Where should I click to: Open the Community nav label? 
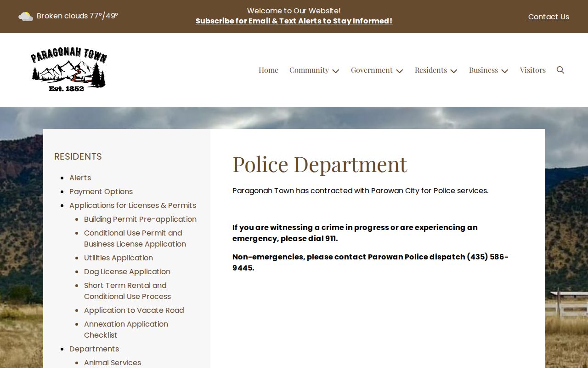pos(309,70)
